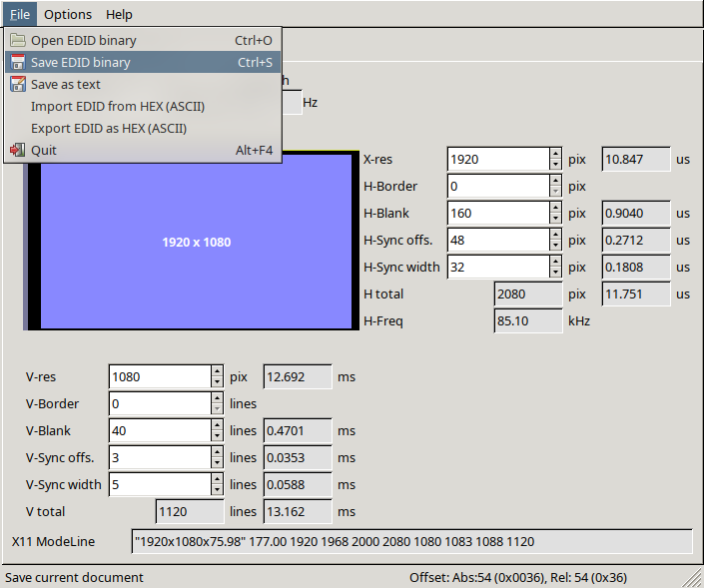Choose Export EDID as HEX (ASCII)

point(143,129)
